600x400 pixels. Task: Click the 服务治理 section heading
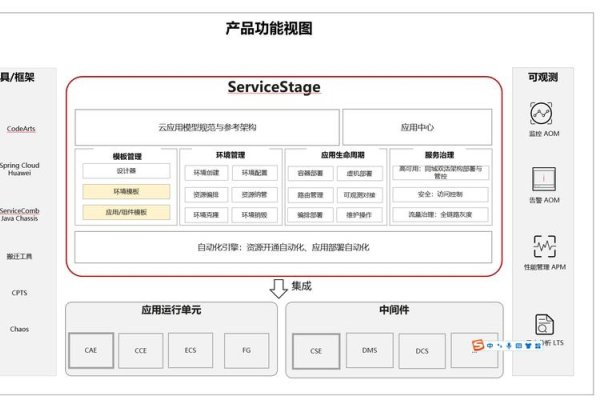(x=439, y=155)
